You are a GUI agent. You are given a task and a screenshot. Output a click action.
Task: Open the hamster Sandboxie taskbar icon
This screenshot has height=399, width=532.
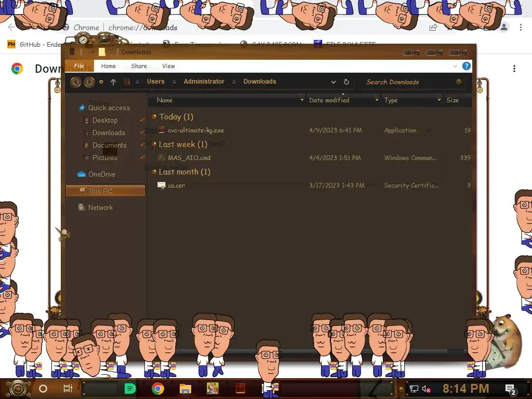212,389
